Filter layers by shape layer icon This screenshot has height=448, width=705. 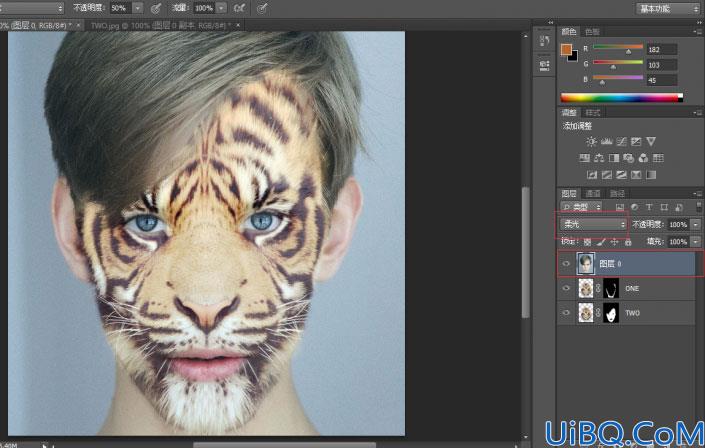pyautogui.click(x=664, y=207)
